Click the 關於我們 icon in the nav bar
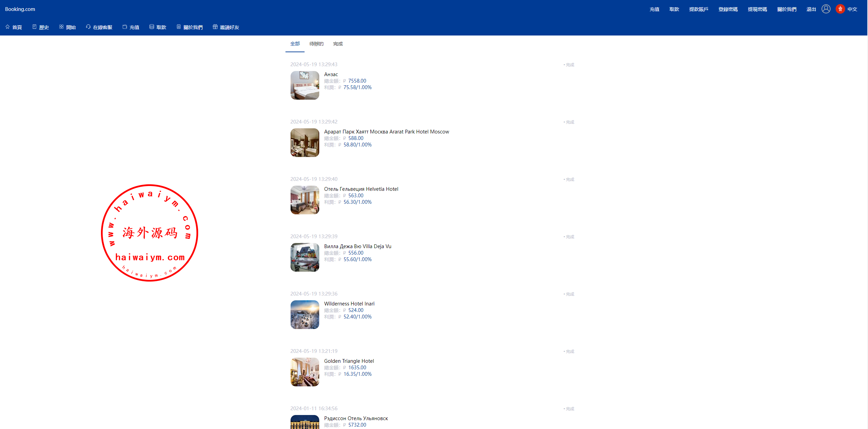Screen dimensions: 868x429 (179, 27)
